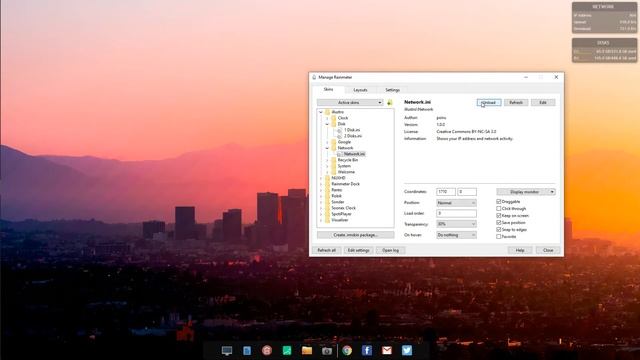This screenshot has height=360, width=640.
Task: Open the computer monitor dock icon
Action: [227, 351]
